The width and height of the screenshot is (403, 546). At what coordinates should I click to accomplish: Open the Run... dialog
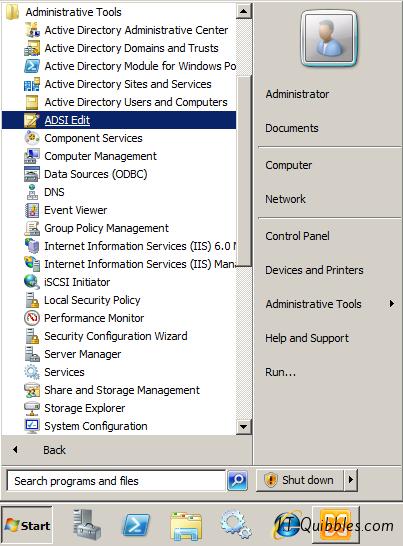tap(280, 372)
